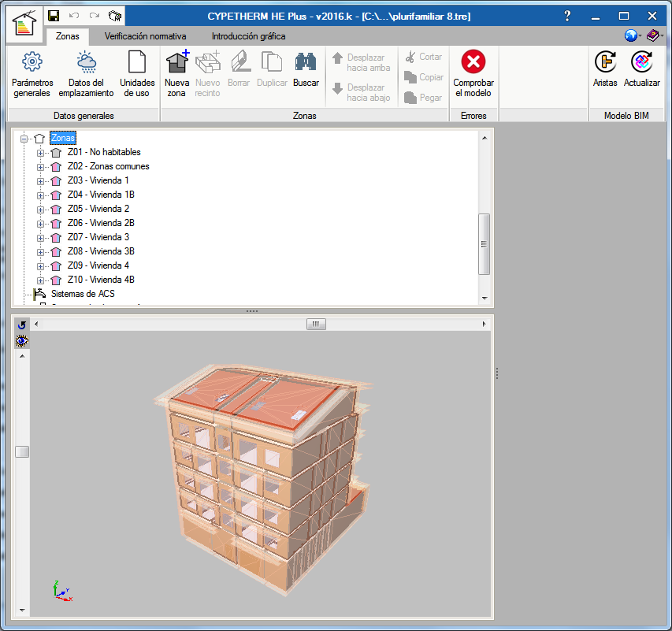Toggle the eye visibility icon in 3D view

coord(22,341)
